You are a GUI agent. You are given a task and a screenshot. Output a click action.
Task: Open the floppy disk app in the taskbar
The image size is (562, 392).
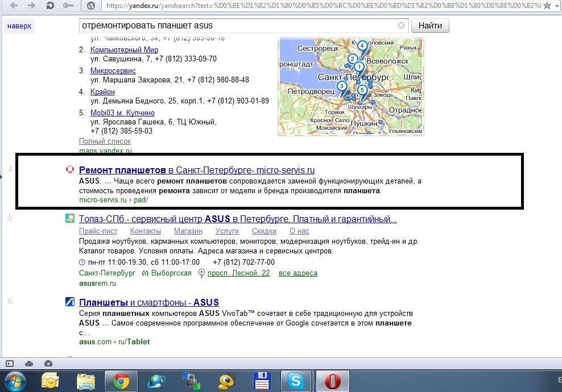tap(262, 381)
